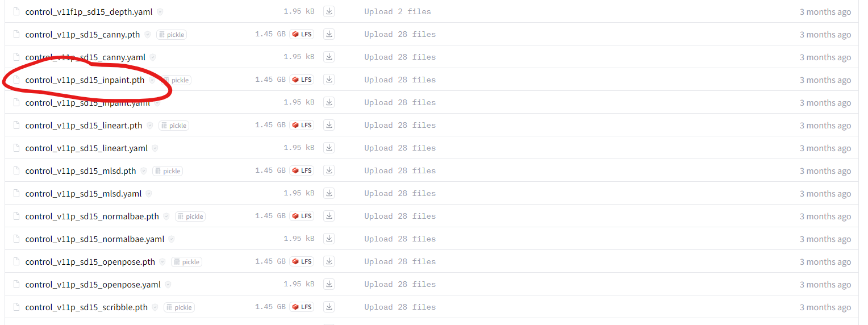868x325 pixels.
Task: Click the pickle badge next to scribble.pth
Action: (x=180, y=307)
